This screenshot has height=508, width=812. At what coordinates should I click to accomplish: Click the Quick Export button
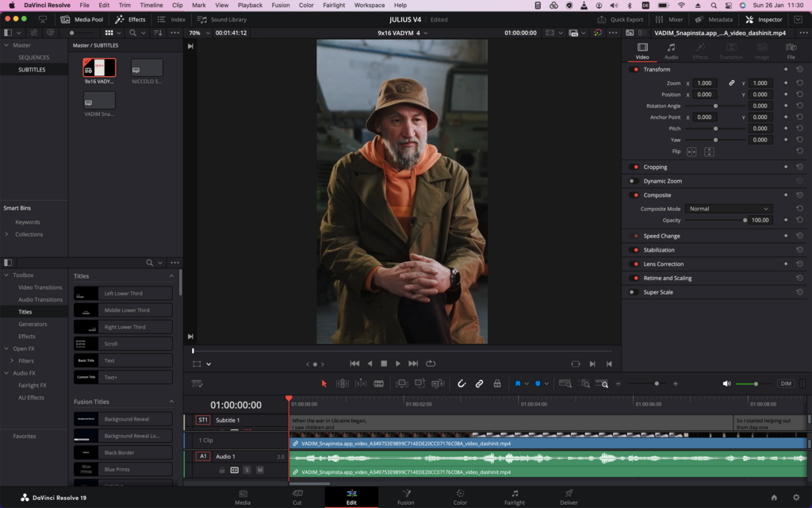point(621,19)
